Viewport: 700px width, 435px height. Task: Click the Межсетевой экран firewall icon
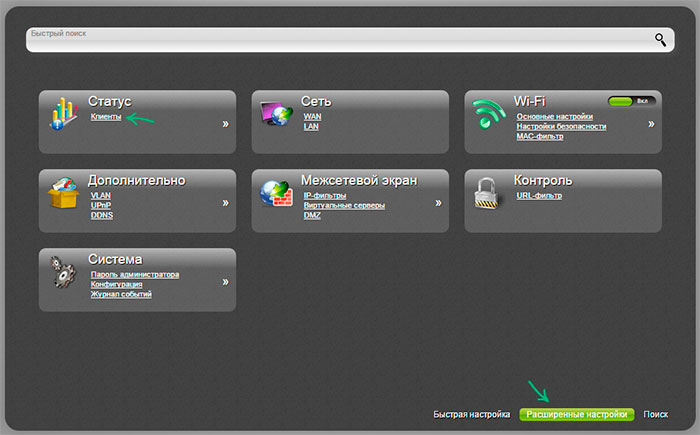click(274, 193)
